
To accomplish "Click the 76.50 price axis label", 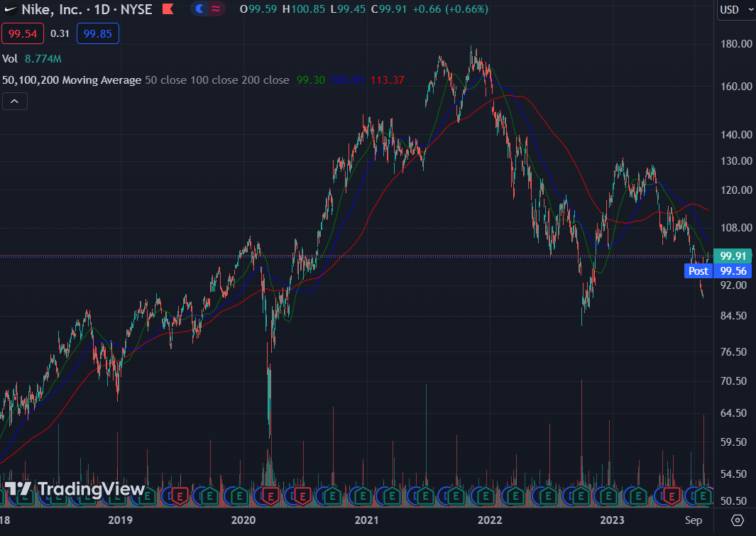I will click(x=733, y=352).
